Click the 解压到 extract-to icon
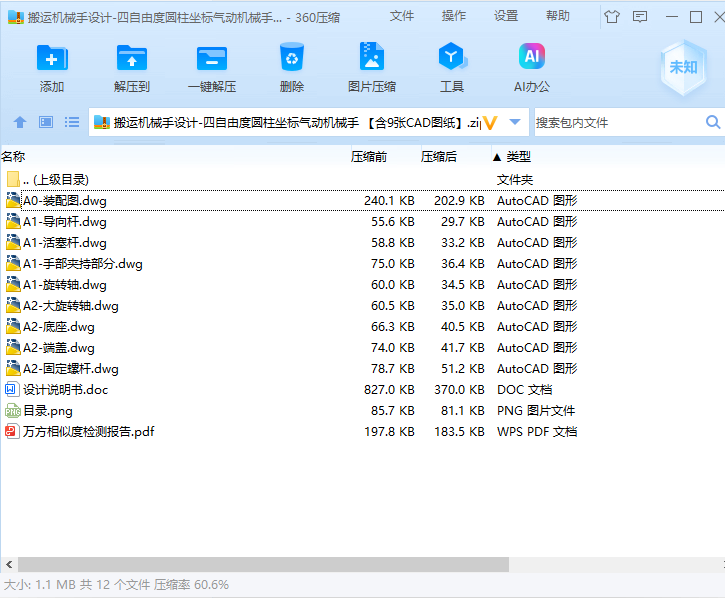This screenshot has height=598, width=725. click(x=132, y=58)
